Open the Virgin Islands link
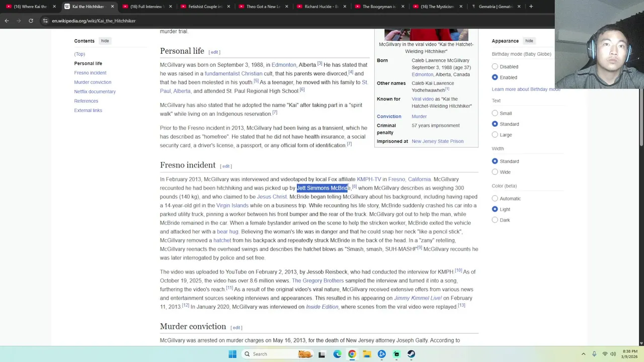The image size is (644, 362). (x=232, y=205)
